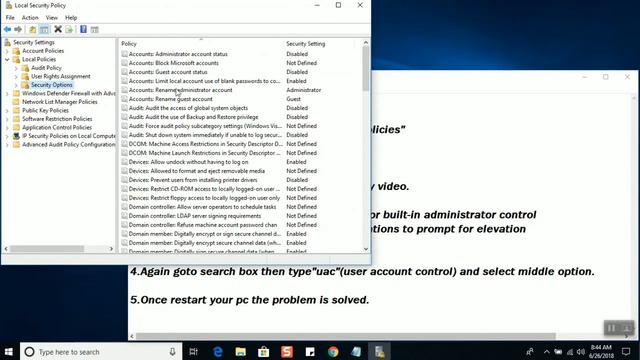
Task: Open the Help menu
Action: pyautogui.click(x=71, y=18)
